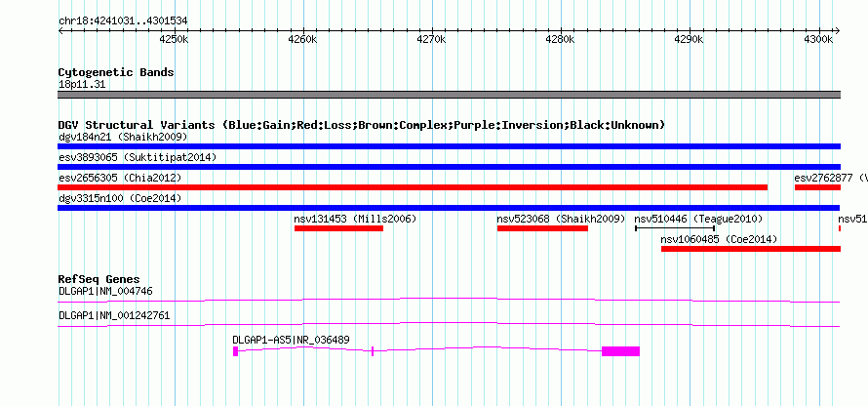Click the 4250k ruler tick label

[175, 39]
